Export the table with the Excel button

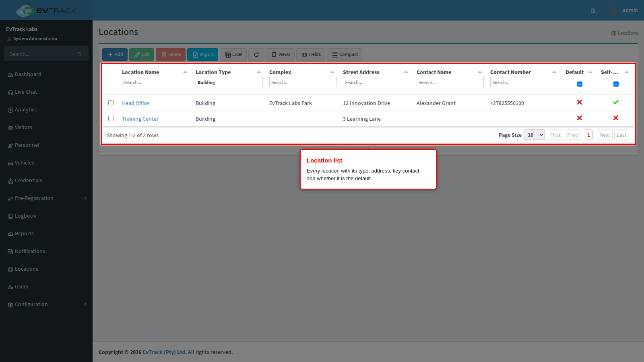click(x=233, y=54)
